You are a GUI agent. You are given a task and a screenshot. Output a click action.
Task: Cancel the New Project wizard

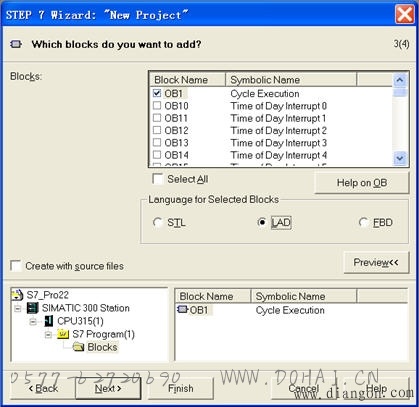pyautogui.click(x=304, y=388)
